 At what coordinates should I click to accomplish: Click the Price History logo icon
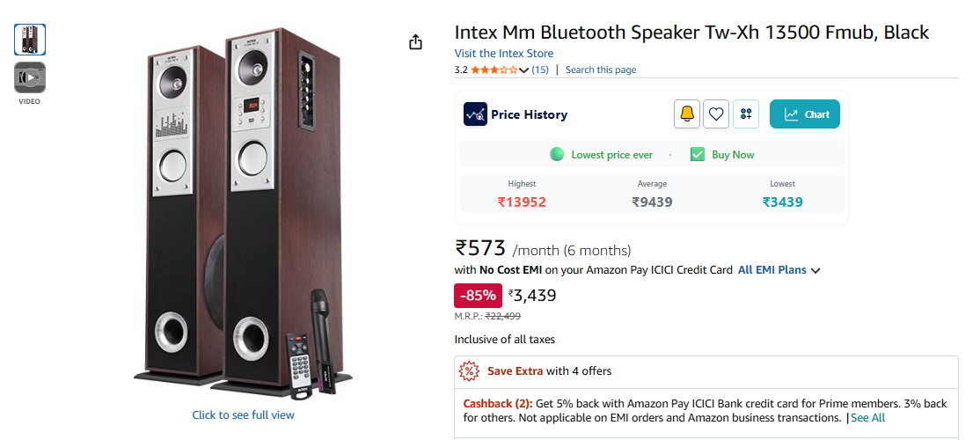tap(475, 114)
